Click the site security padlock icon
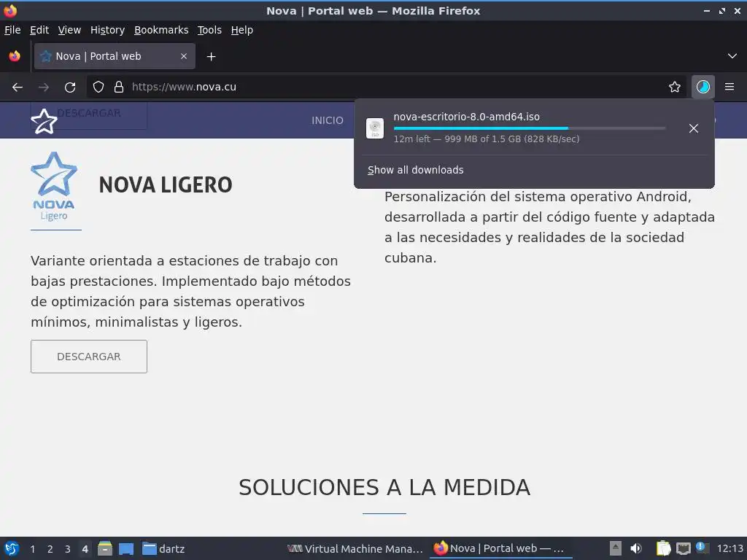747x560 pixels. 119,87
